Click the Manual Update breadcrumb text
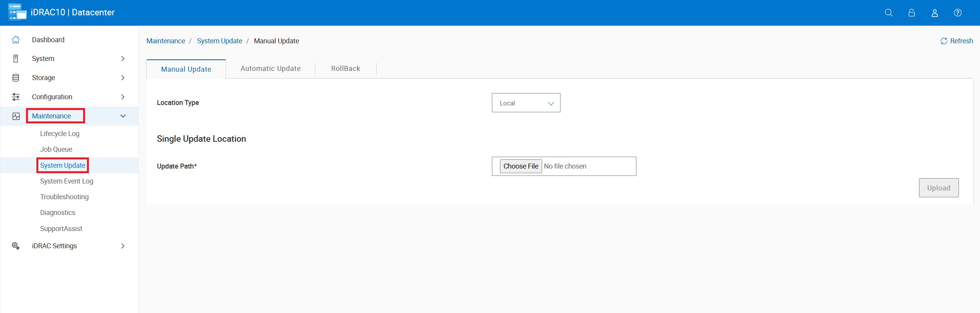The image size is (980, 313). (x=277, y=41)
